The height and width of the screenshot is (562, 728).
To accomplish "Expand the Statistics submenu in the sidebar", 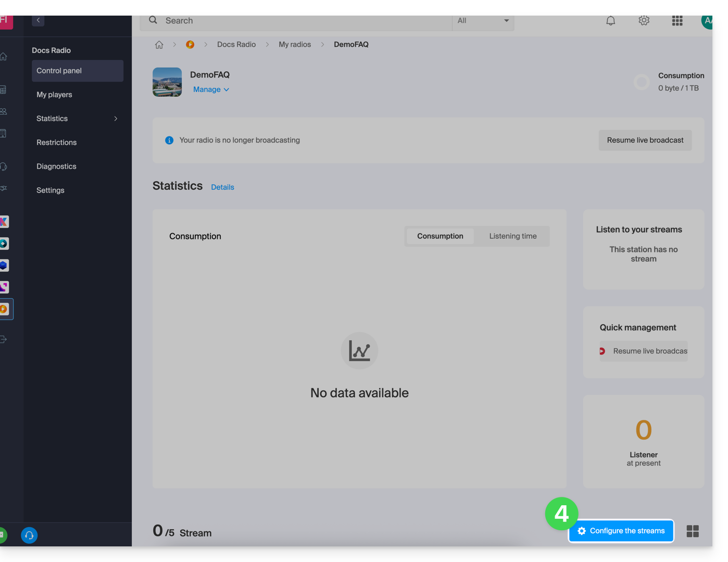I will click(x=77, y=119).
